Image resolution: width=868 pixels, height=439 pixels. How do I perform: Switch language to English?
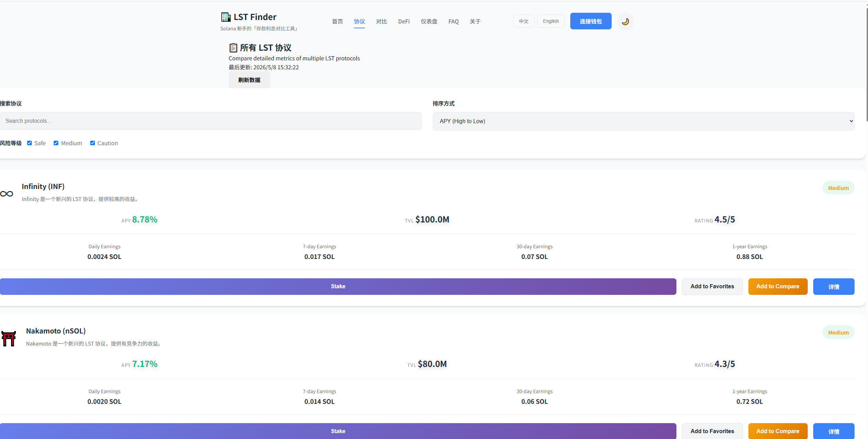551,21
